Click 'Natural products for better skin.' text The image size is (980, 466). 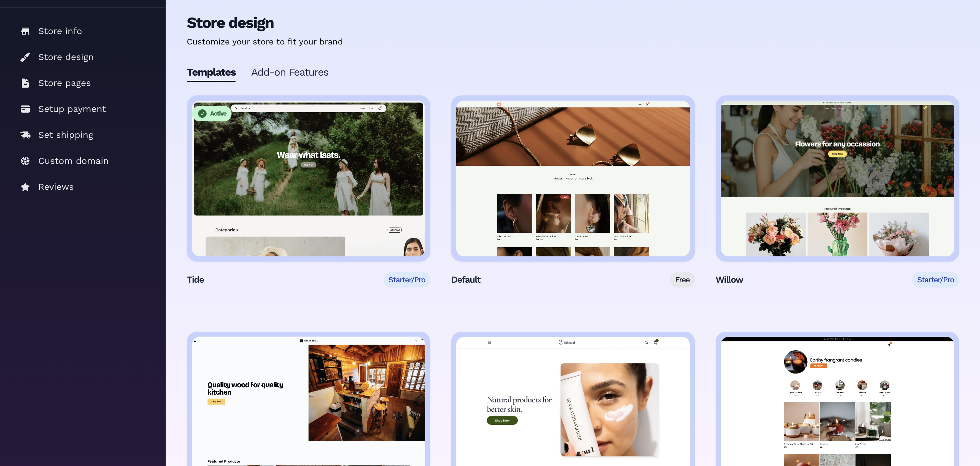[x=519, y=404]
